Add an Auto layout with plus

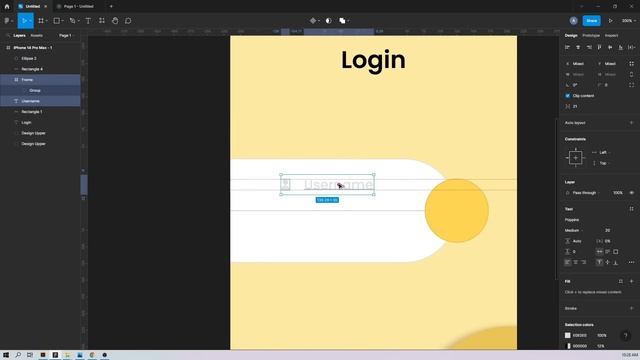click(631, 123)
